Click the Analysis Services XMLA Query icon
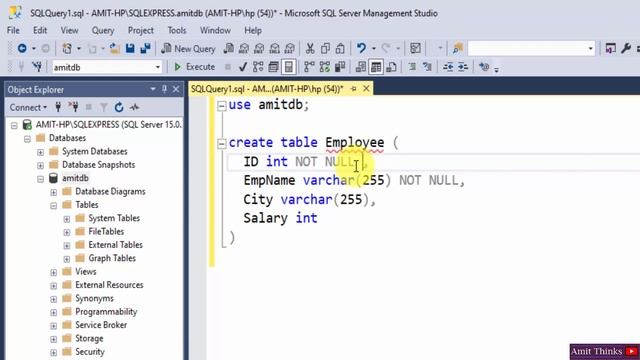 pyautogui.click(x=274, y=49)
